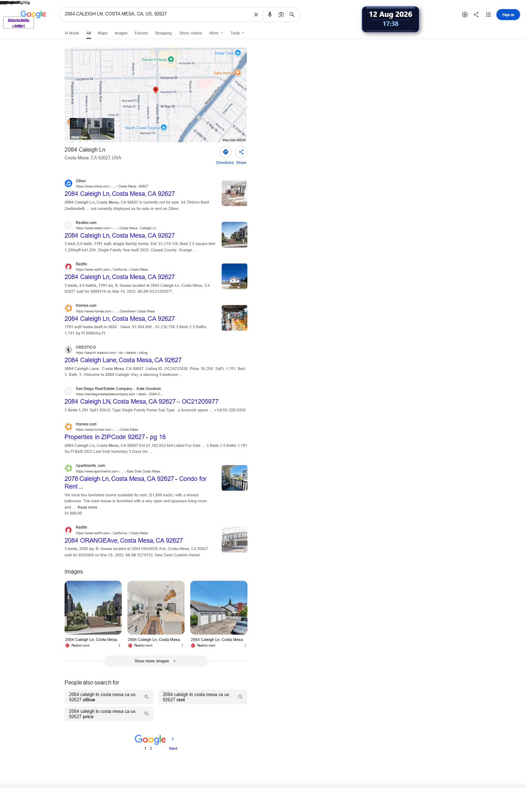The image size is (532, 788).
Task: Open search by image camera icon
Action: [x=281, y=15]
